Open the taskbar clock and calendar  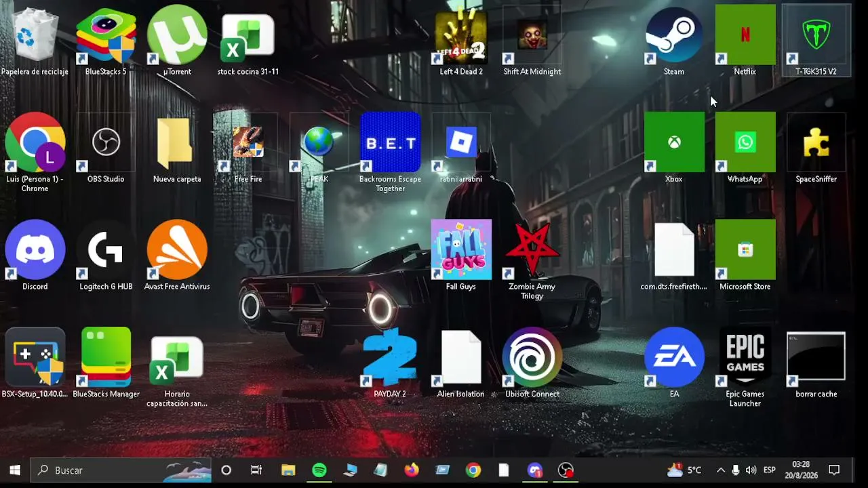(801, 470)
